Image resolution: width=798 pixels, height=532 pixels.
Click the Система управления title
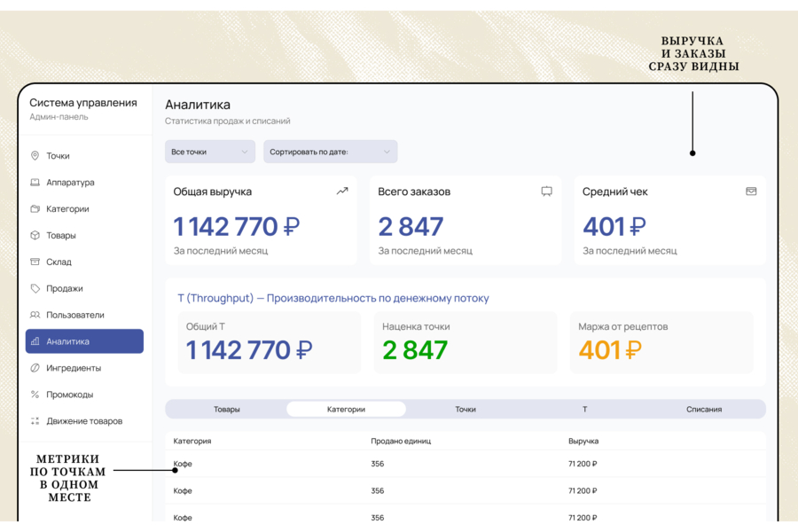pos(83,103)
